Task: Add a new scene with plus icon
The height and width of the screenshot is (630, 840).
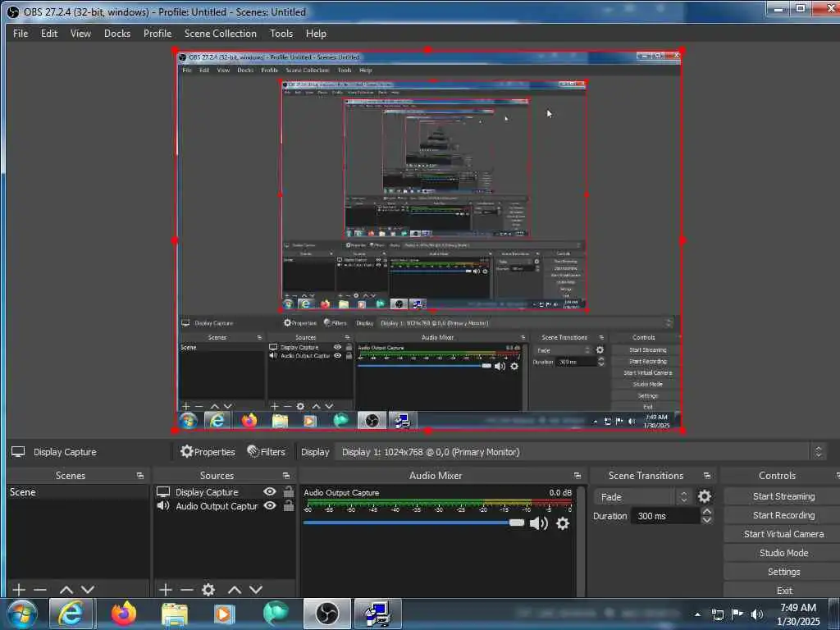Action: (19, 590)
